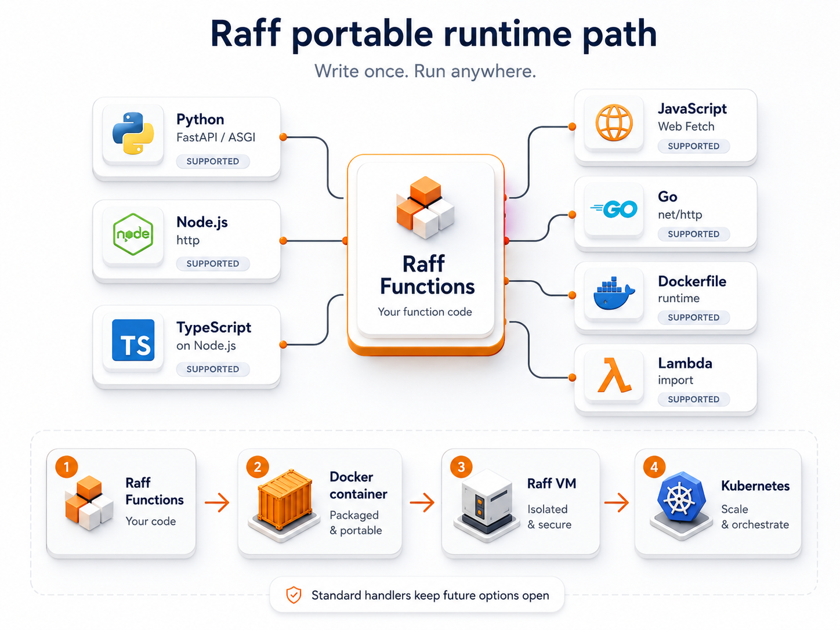The width and height of the screenshot is (840, 630).
Task: Click the SUPPORTED badge under Dockerfile
Action: pos(693,317)
